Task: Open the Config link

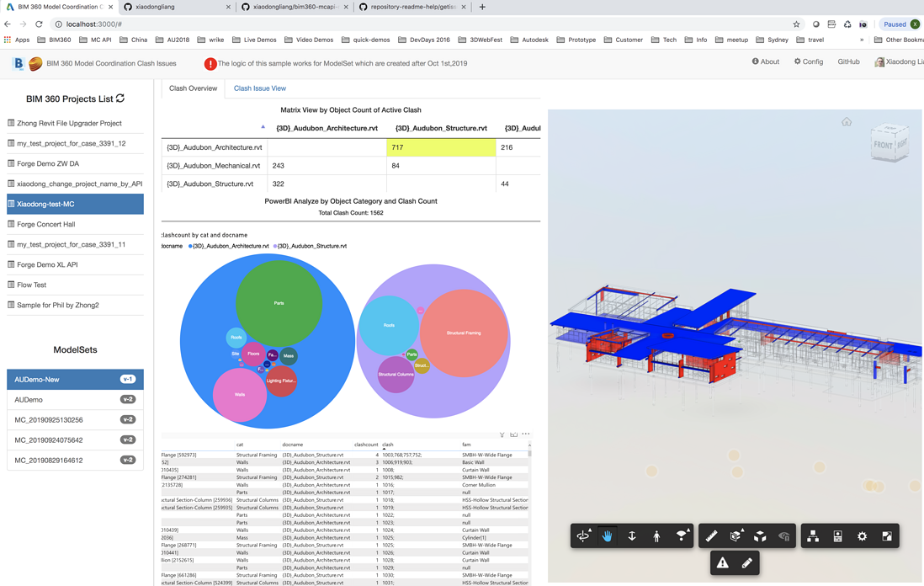Action: pyautogui.click(x=809, y=61)
